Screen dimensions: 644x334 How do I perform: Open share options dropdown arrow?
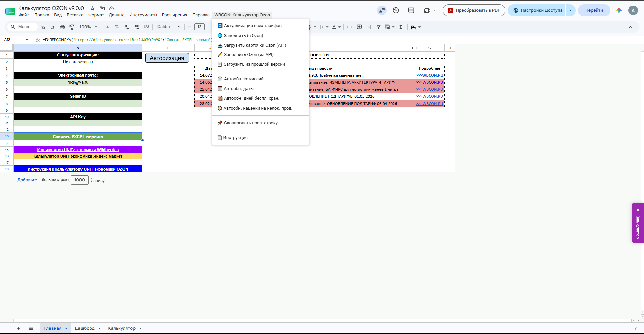(x=570, y=10)
